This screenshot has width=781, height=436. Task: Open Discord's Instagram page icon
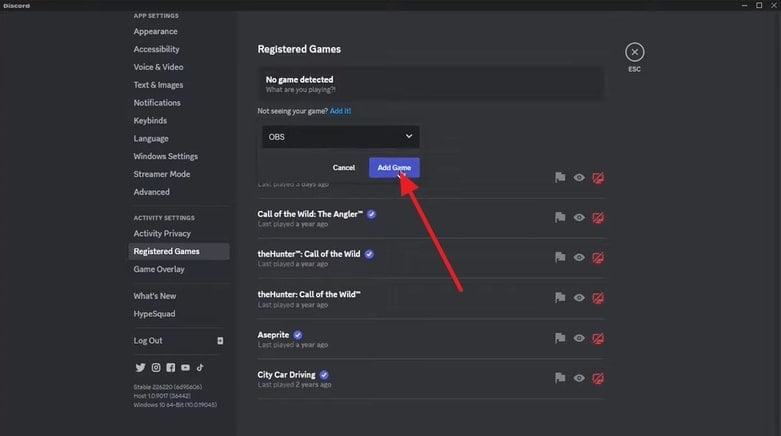click(x=156, y=367)
